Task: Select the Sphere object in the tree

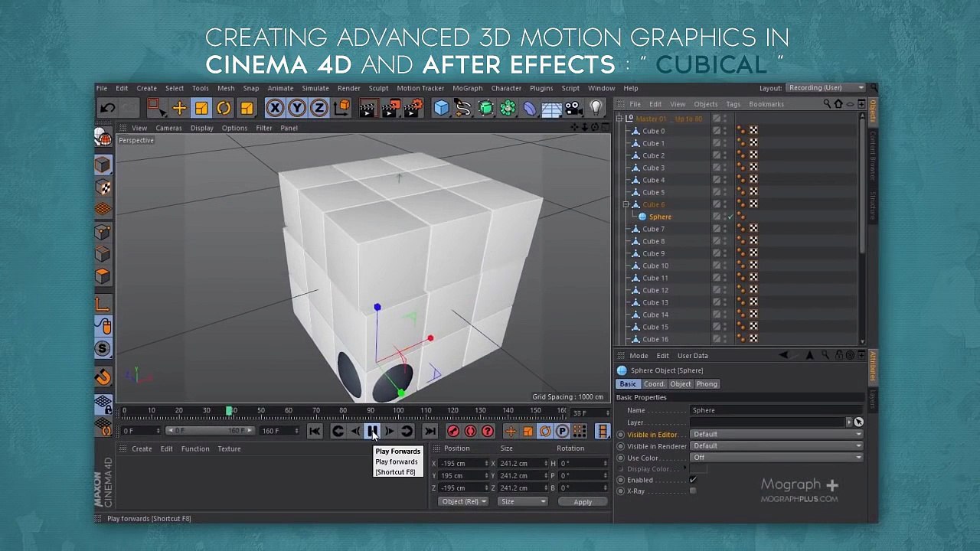Action: point(660,217)
